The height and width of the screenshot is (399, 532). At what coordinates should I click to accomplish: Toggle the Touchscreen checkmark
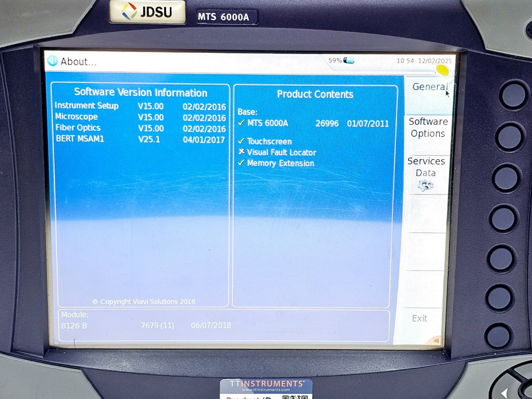coord(242,141)
